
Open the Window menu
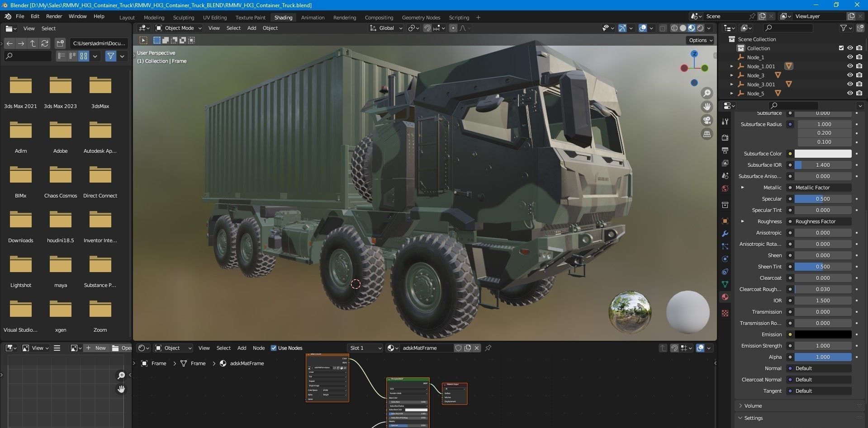77,16
